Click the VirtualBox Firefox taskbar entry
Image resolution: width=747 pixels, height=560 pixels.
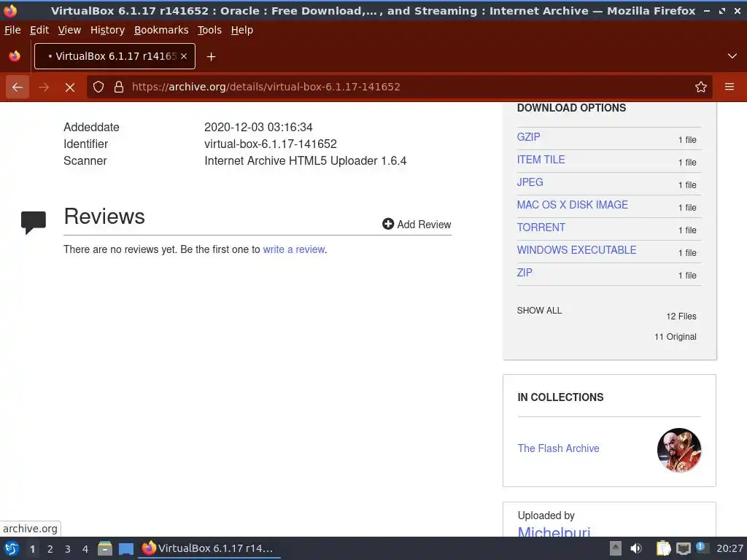209,548
